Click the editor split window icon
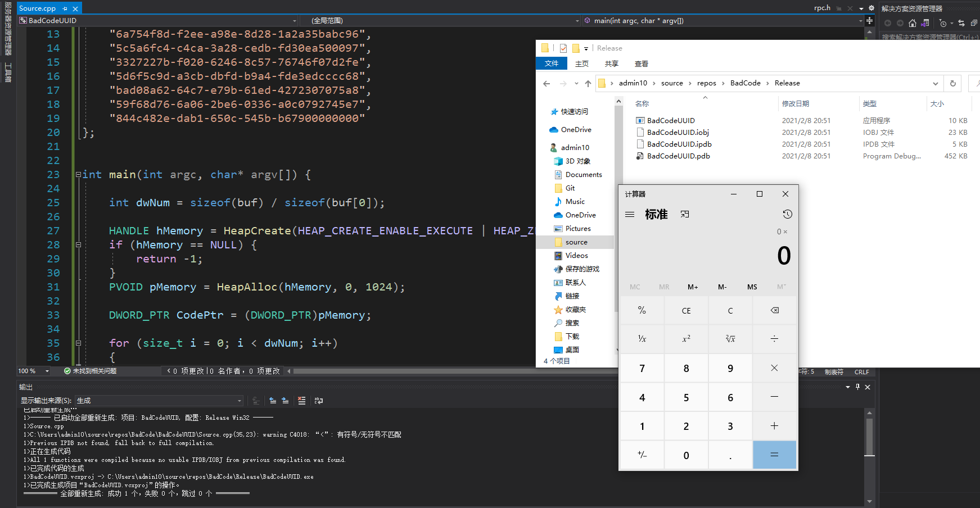Screen dimensions: 980x508 (x=869, y=20)
